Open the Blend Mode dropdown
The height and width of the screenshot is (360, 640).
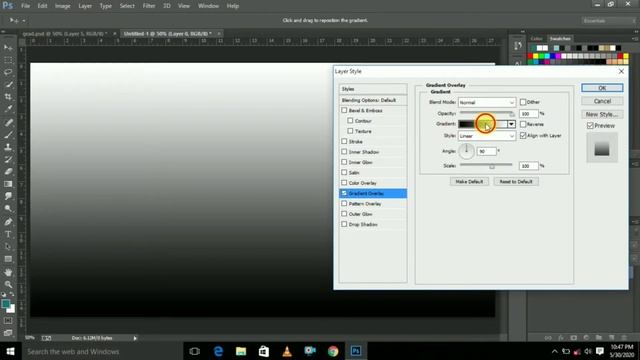point(487,102)
